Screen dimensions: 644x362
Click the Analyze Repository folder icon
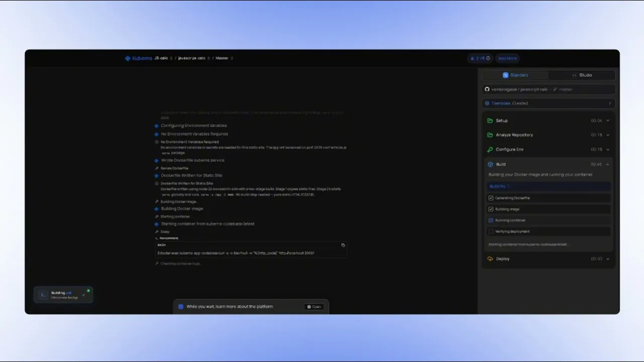[x=490, y=135]
